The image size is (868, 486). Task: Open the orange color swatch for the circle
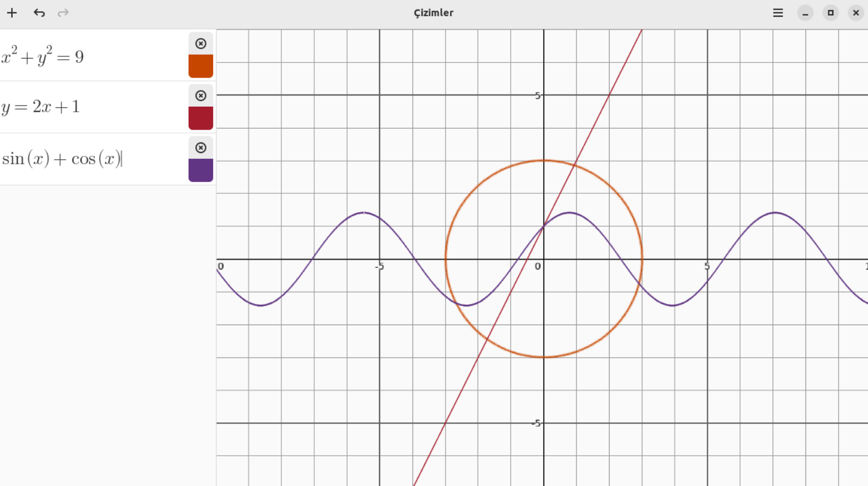point(200,66)
